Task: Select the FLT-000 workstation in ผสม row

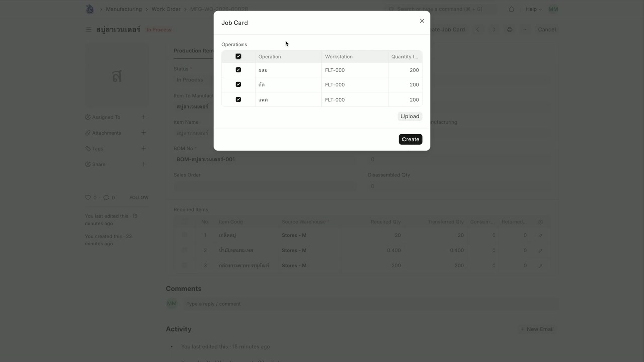Action: [355, 70]
